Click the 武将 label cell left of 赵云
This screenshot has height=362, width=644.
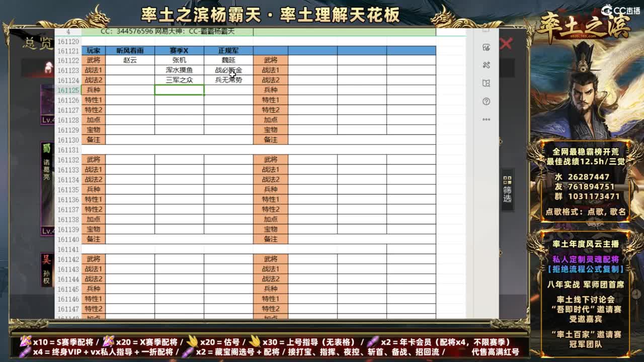tap(94, 60)
